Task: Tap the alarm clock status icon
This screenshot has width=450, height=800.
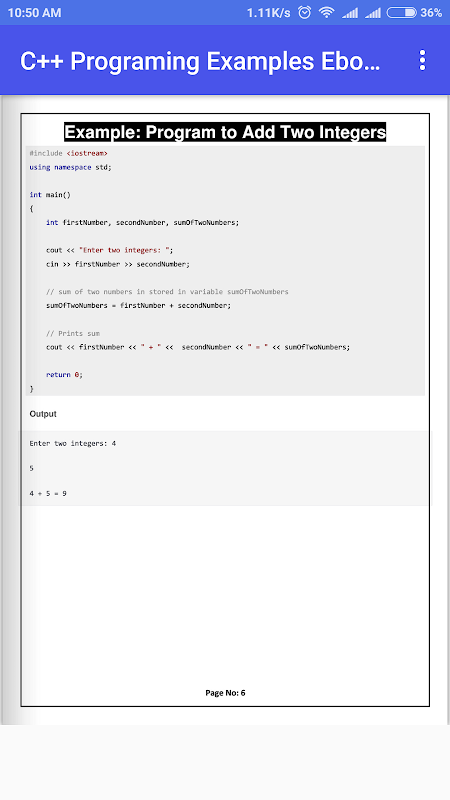Action: pyautogui.click(x=305, y=13)
